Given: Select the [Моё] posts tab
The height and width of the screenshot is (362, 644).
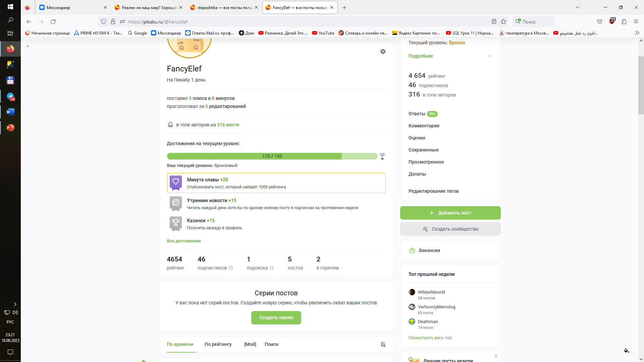Looking at the screenshot, I should point(250,344).
